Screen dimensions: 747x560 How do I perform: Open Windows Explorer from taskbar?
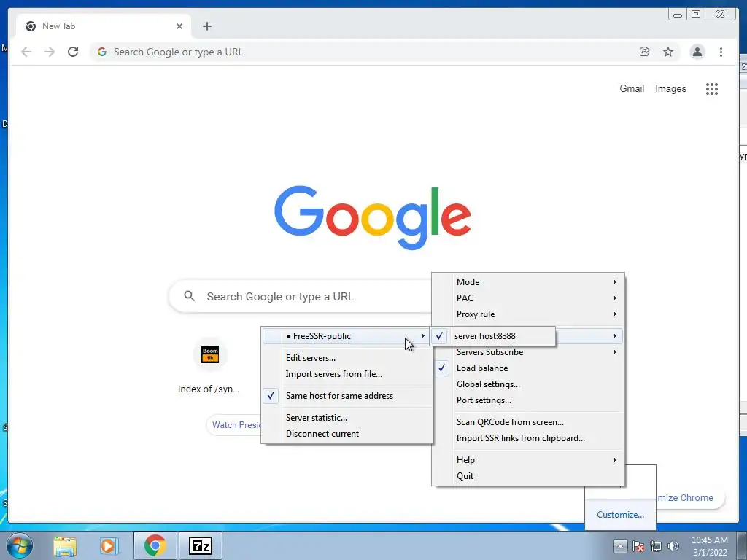pos(65,545)
